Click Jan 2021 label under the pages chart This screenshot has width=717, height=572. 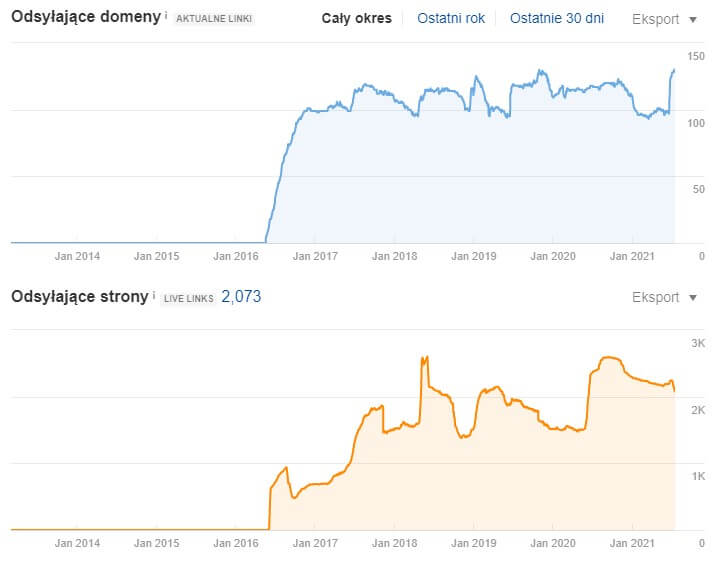631,543
